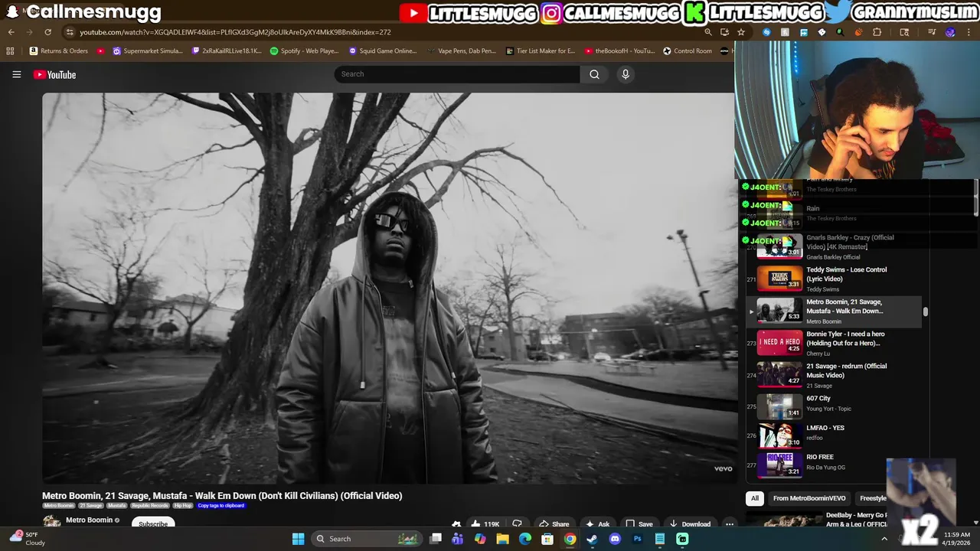Click the Ask button below the video
Screen dimensions: 980x551
[x=597, y=524]
